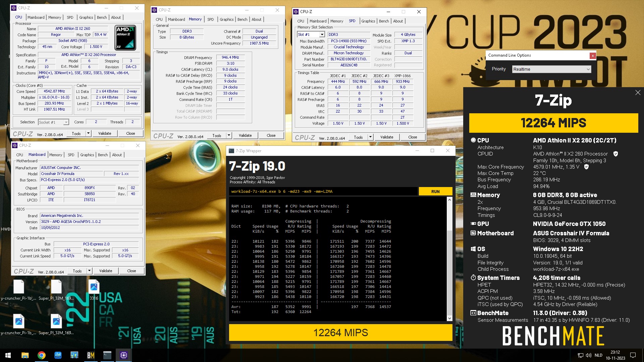Click the CPU section icon in BenchMate panel

[x=473, y=140]
